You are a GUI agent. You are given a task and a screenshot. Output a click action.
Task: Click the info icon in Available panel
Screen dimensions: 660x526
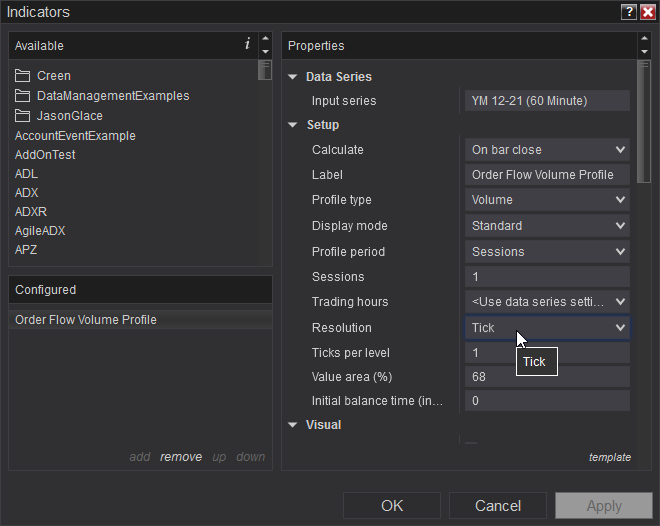[x=247, y=44]
